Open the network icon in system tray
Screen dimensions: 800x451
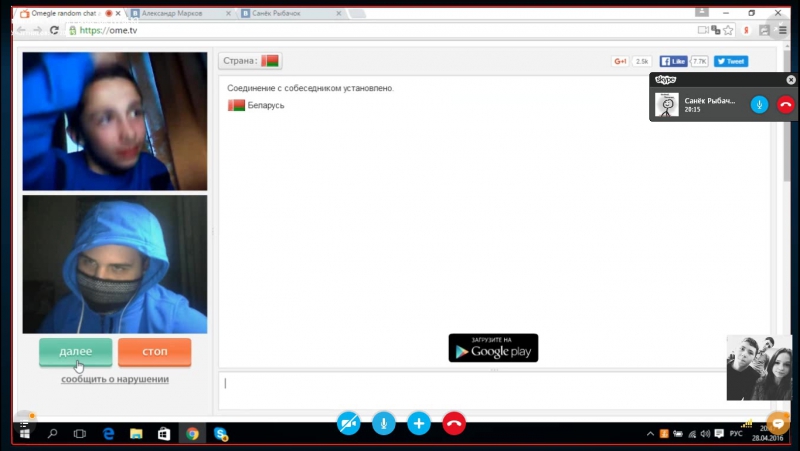(692, 434)
